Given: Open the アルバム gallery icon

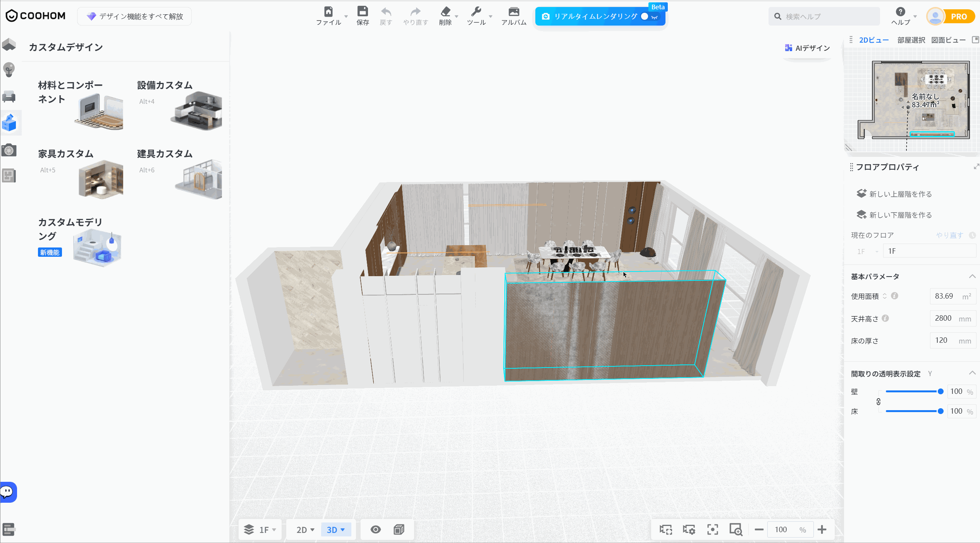Looking at the screenshot, I should 514,11.
